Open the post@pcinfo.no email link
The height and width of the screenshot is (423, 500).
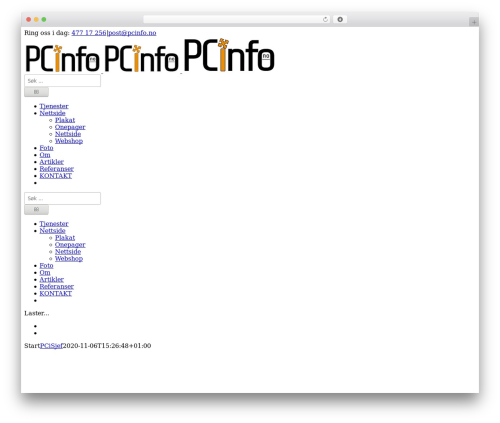132,33
